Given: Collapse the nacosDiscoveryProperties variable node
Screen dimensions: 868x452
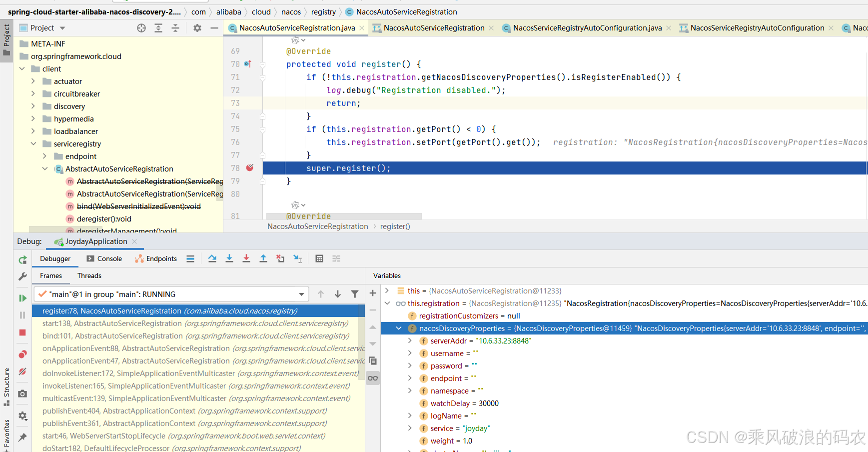Looking at the screenshot, I should pyautogui.click(x=399, y=328).
